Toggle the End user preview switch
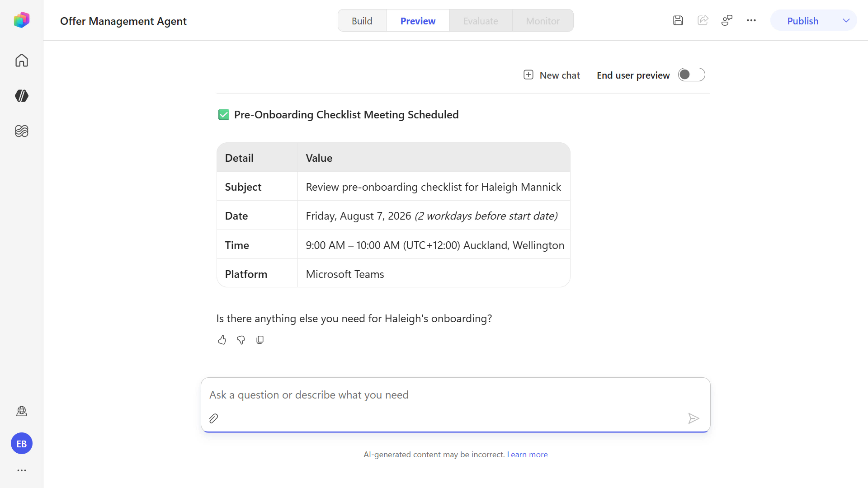This screenshot has height=488, width=868. point(692,75)
